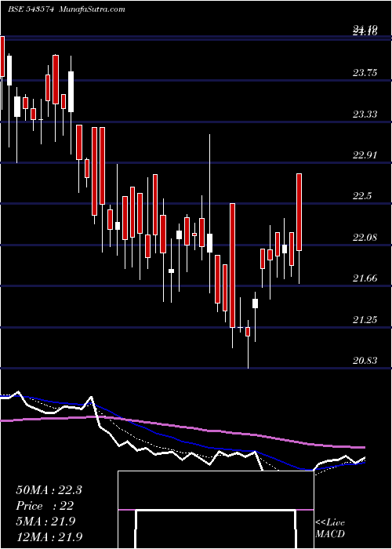Click the 50MA : 22.3 reading
This screenshot has width=392, height=549.
point(49,490)
